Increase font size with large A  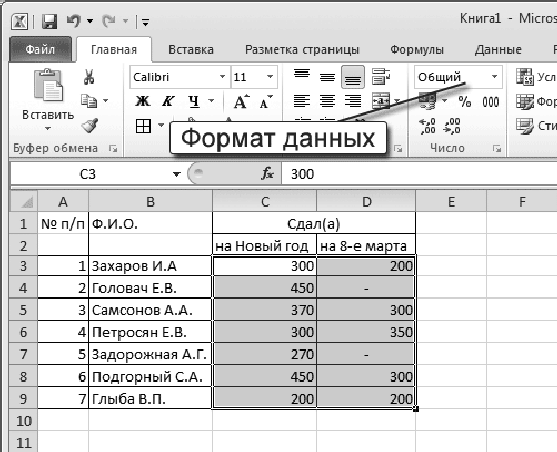[x=241, y=102]
